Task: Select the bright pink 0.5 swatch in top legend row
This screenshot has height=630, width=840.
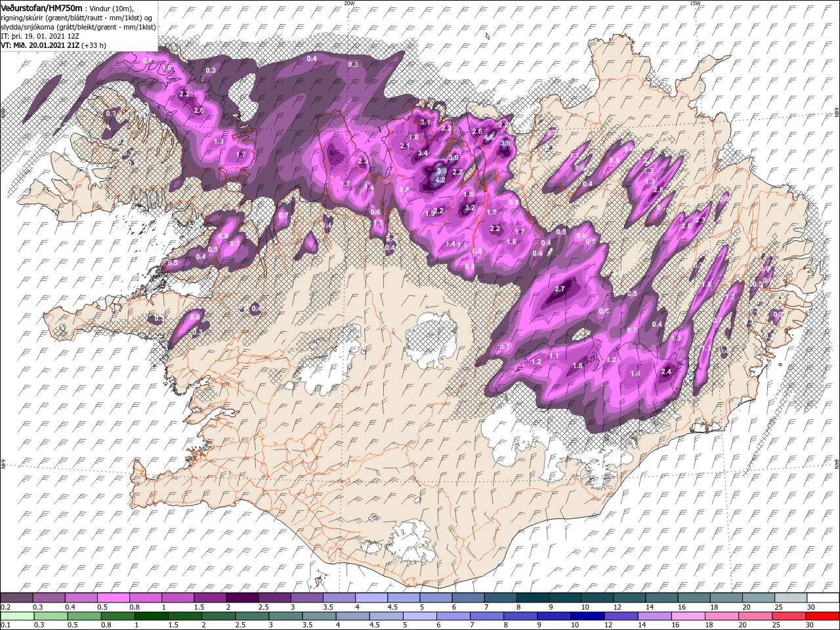Action: (x=113, y=598)
